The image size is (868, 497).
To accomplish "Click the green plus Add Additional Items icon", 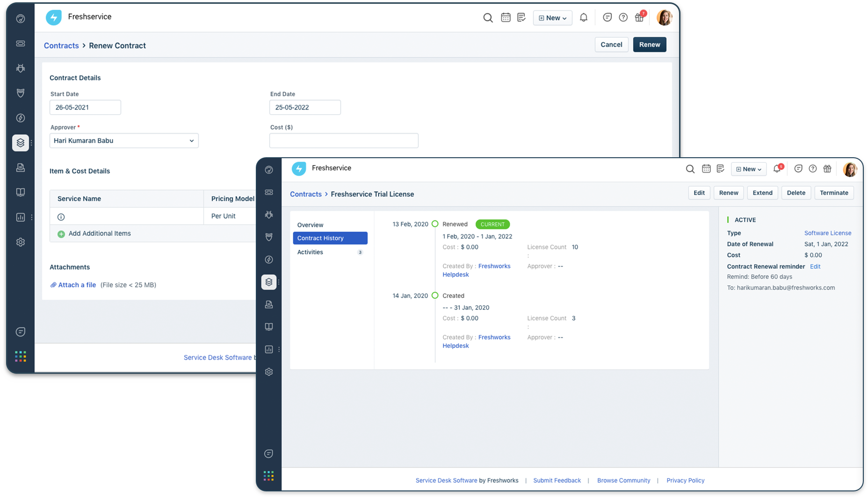I will (x=61, y=234).
